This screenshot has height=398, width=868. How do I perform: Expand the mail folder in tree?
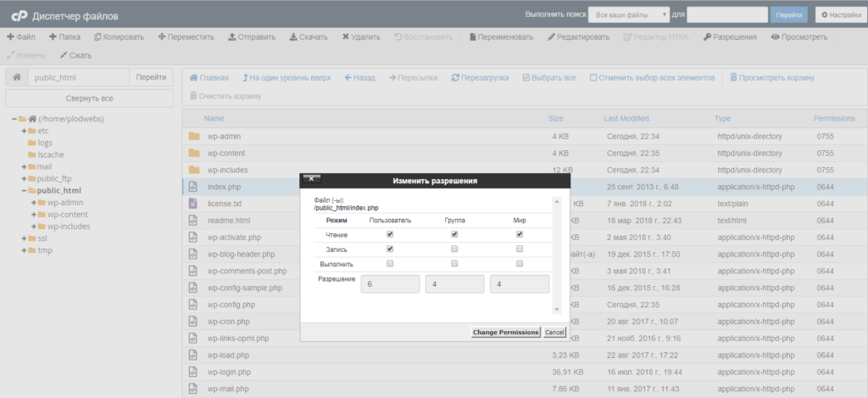pyautogui.click(x=25, y=166)
